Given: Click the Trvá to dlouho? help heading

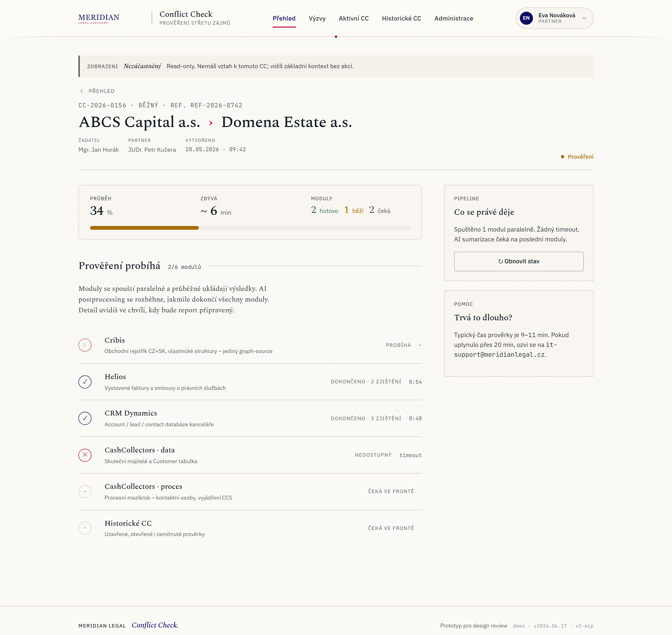Looking at the screenshot, I should (x=483, y=317).
